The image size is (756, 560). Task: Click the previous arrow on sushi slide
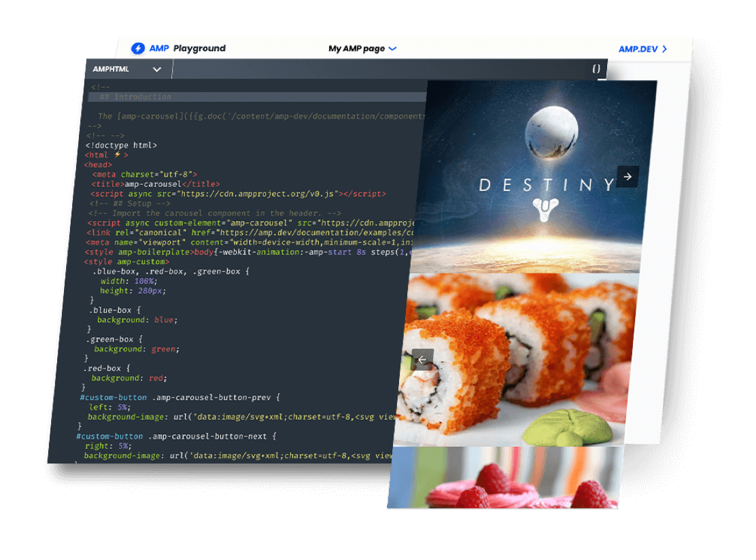tap(422, 360)
